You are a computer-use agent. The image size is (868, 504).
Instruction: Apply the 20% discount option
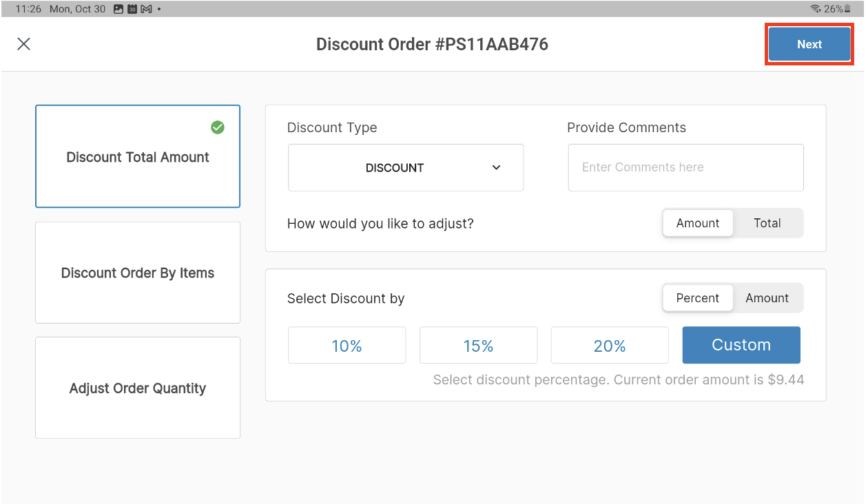pyautogui.click(x=610, y=346)
